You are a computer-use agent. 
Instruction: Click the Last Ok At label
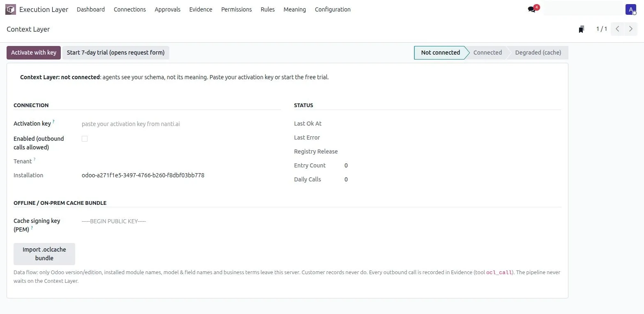click(308, 124)
